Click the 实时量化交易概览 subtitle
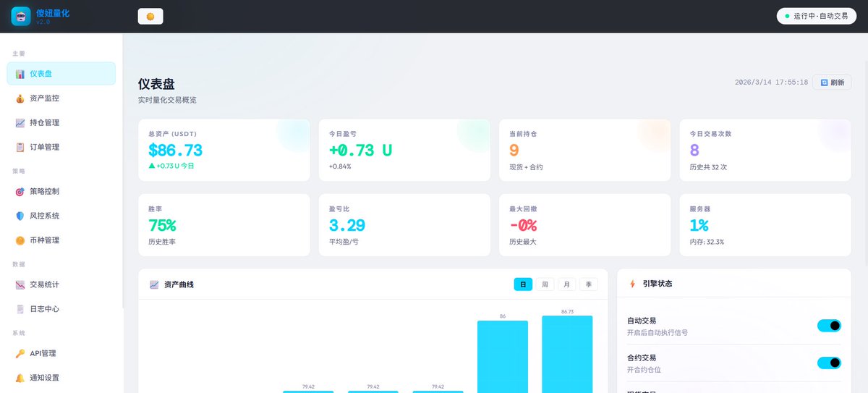The width and height of the screenshot is (868, 393). pyautogui.click(x=167, y=100)
